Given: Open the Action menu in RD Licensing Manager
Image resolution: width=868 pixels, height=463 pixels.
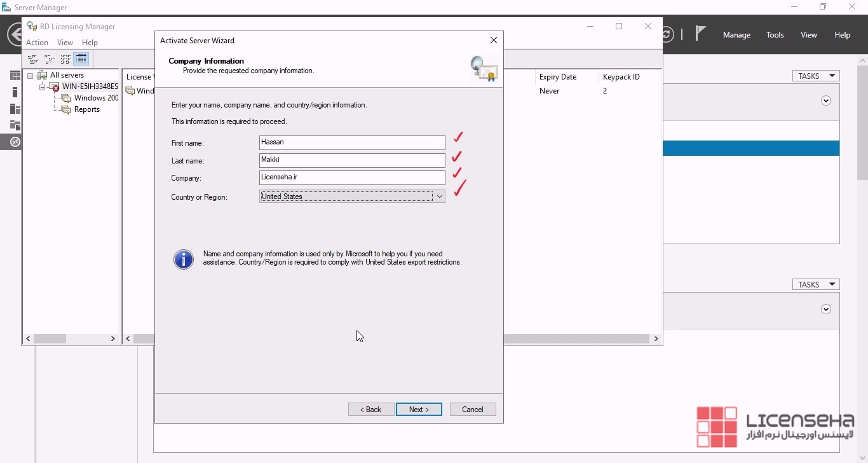Looking at the screenshot, I should click(x=37, y=43).
